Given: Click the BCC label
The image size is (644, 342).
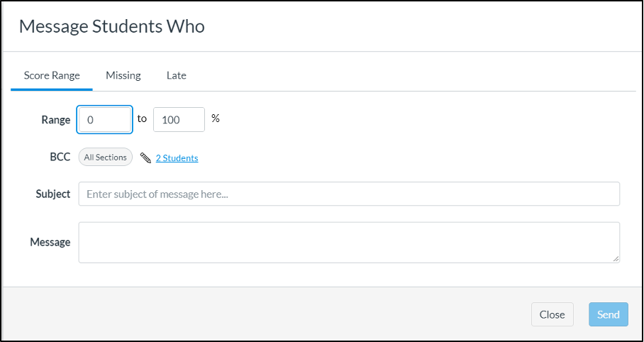Looking at the screenshot, I should point(60,157).
